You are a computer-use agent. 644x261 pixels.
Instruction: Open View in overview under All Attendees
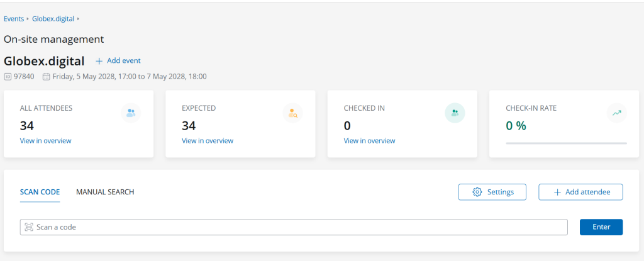coord(45,141)
